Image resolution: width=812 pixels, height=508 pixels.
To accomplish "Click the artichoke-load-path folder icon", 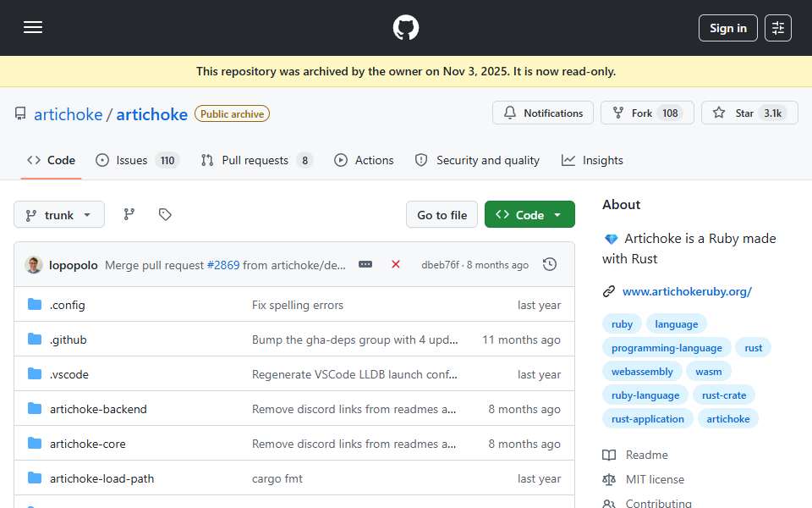I will (x=35, y=478).
